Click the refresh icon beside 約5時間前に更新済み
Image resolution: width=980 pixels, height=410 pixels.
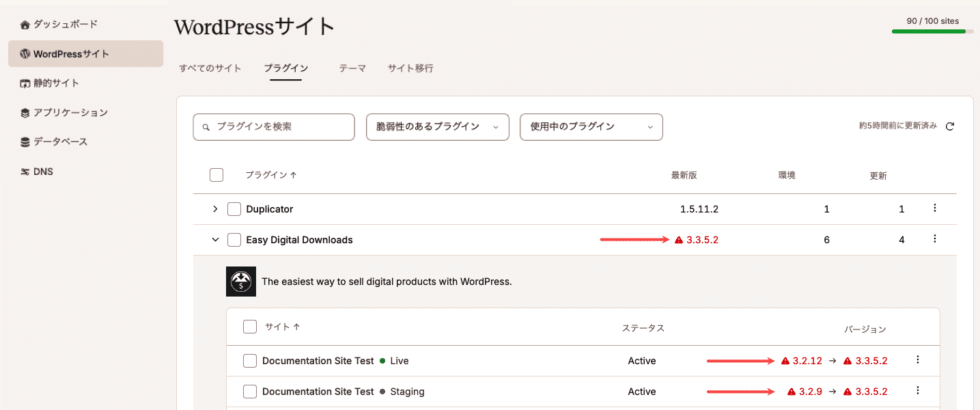point(949,126)
